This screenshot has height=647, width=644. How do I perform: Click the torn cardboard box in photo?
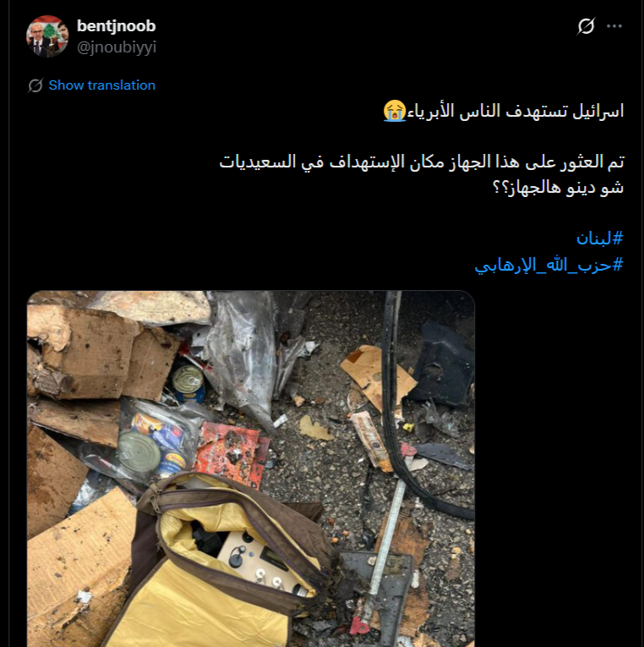point(103,357)
